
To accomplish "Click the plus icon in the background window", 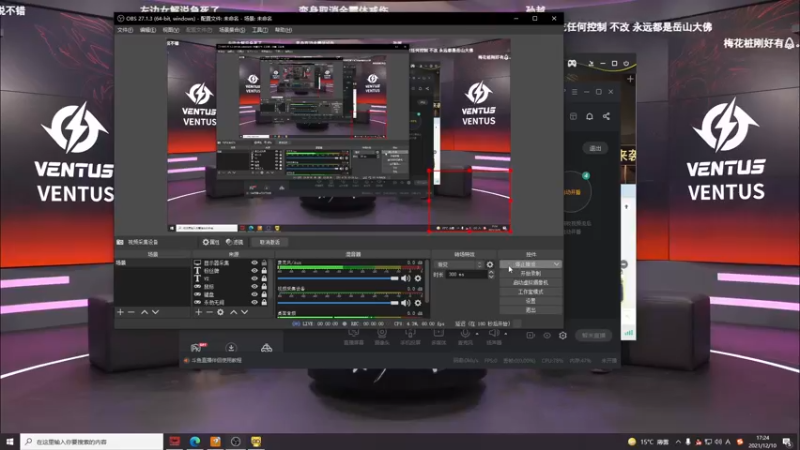I will [x=630, y=79].
